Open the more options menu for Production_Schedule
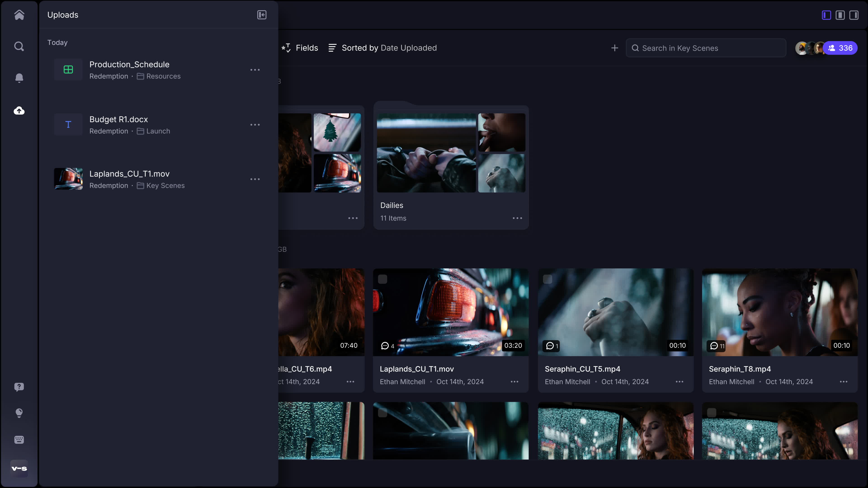This screenshot has height=488, width=868. (255, 70)
